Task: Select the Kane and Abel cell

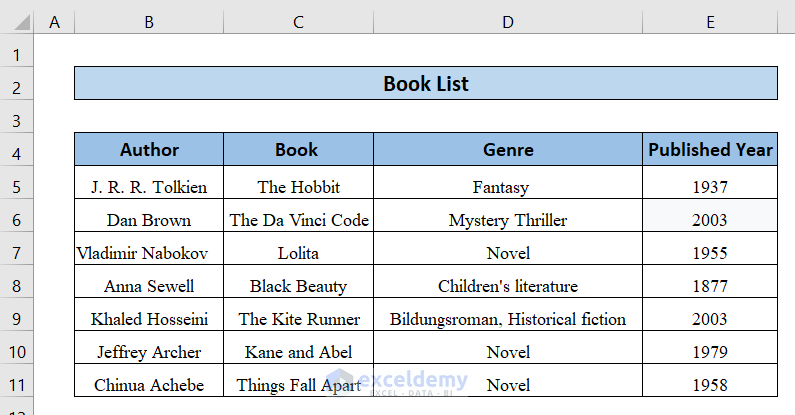Action: [299, 352]
